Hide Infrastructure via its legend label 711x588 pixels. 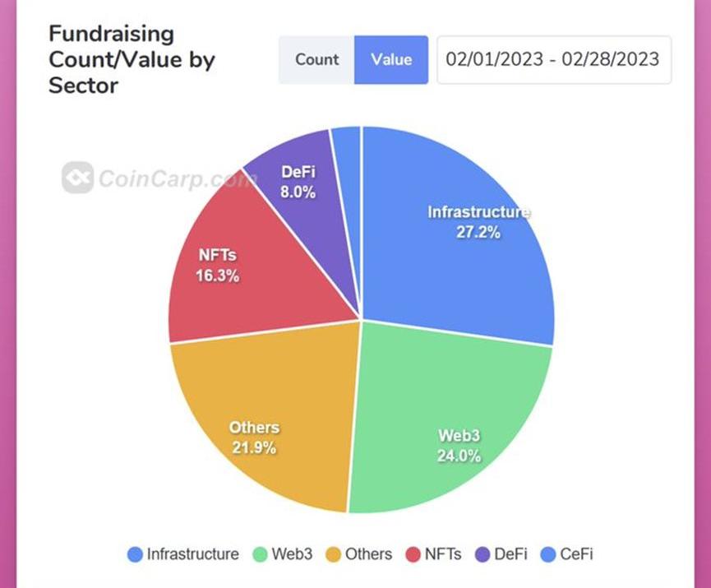click(x=192, y=554)
